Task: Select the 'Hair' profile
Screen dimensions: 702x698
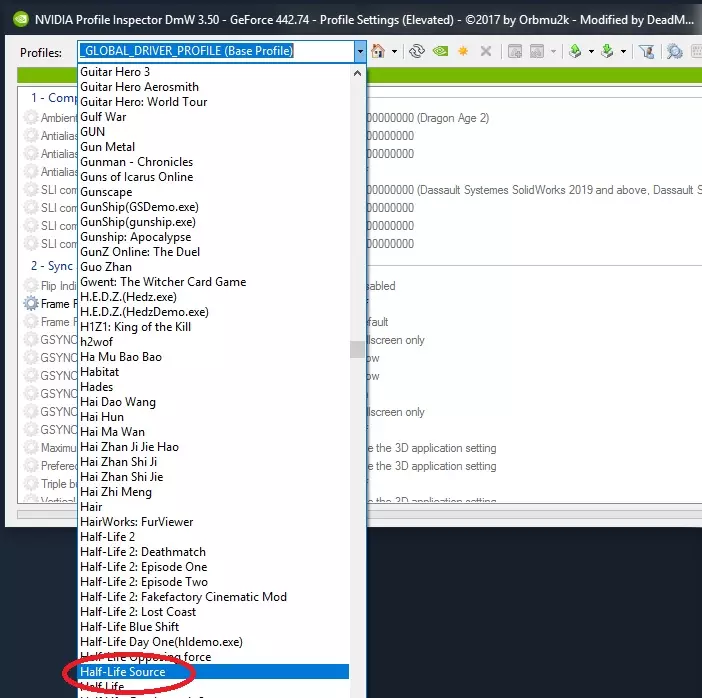Action: (x=214, y=507)
